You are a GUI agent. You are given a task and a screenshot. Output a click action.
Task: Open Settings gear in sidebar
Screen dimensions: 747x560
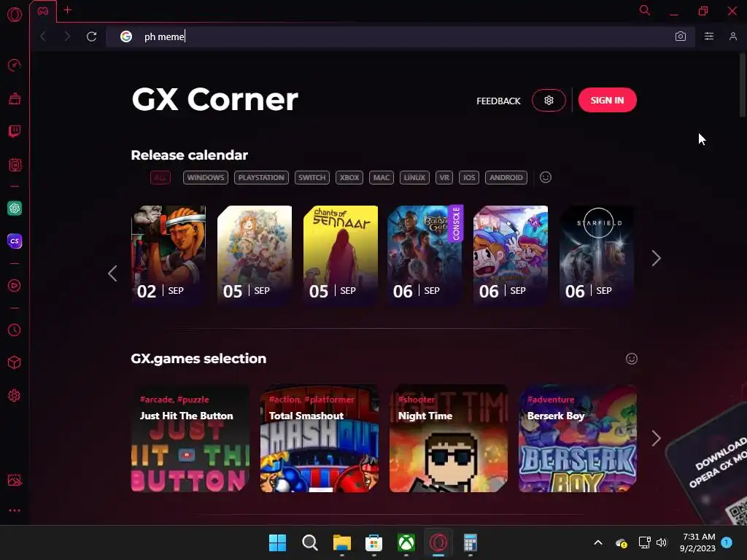[x=15, y=396]
